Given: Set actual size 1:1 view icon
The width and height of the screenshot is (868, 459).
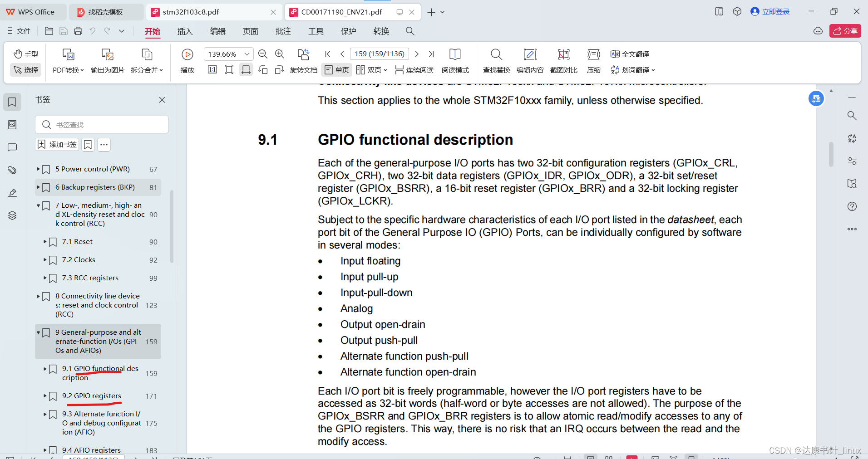Looking at the screenshot, I should point(212,69).
